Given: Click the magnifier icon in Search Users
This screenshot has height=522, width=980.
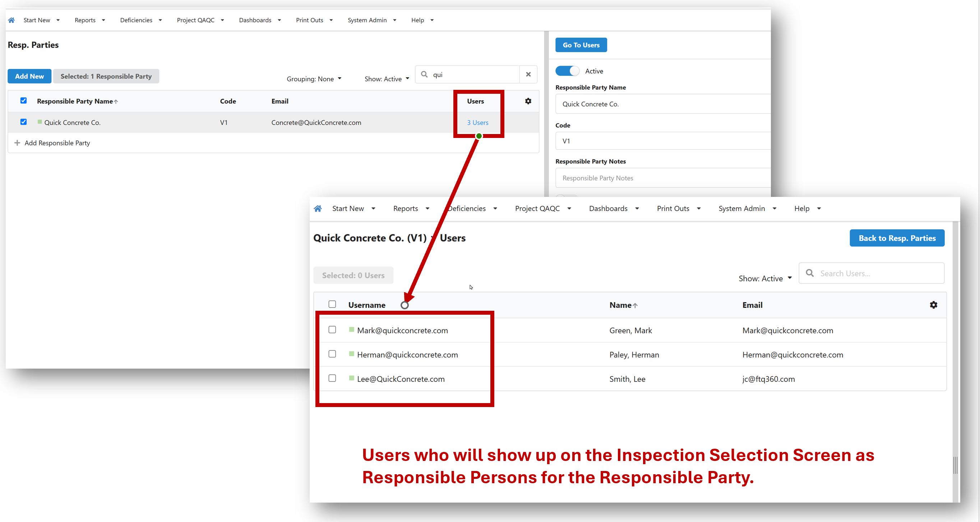Looking at the screenshot, I should pyautogui.click(x=810, y=273).
